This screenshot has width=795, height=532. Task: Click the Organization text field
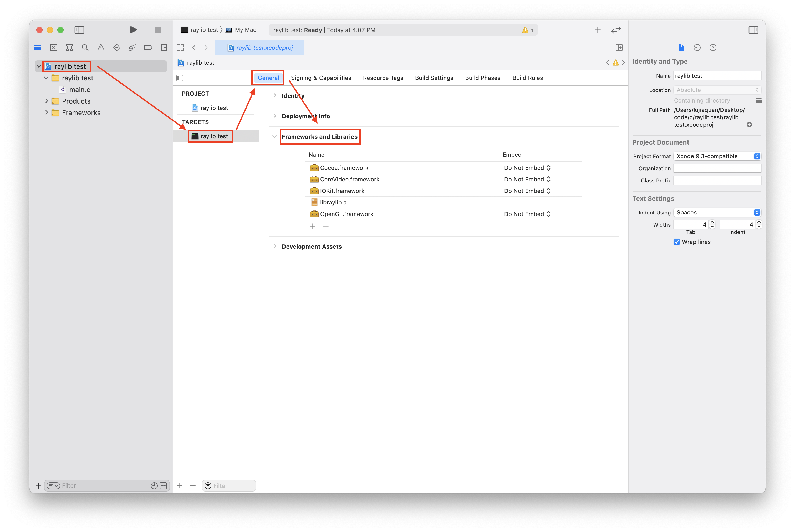click(717, 168)
